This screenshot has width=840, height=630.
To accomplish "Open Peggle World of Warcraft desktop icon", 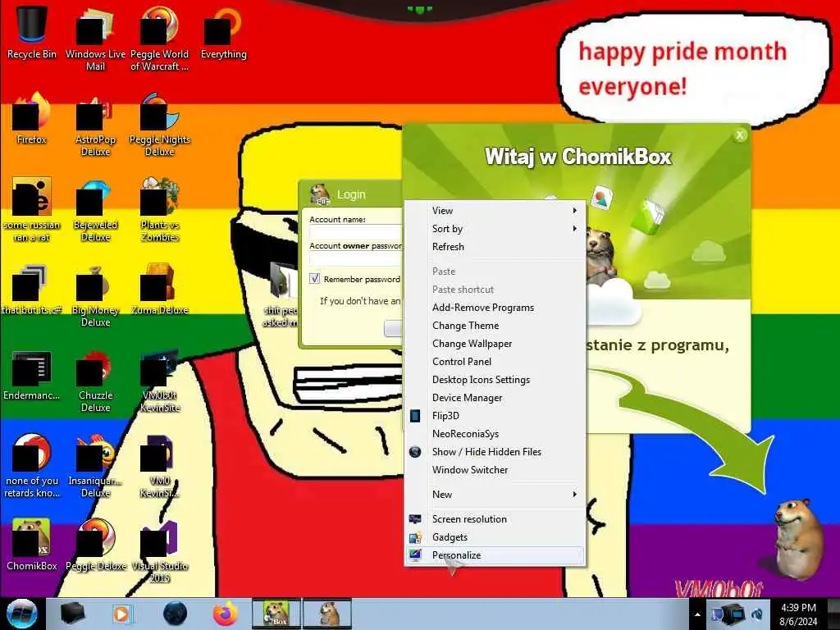I will pos(160,39).
